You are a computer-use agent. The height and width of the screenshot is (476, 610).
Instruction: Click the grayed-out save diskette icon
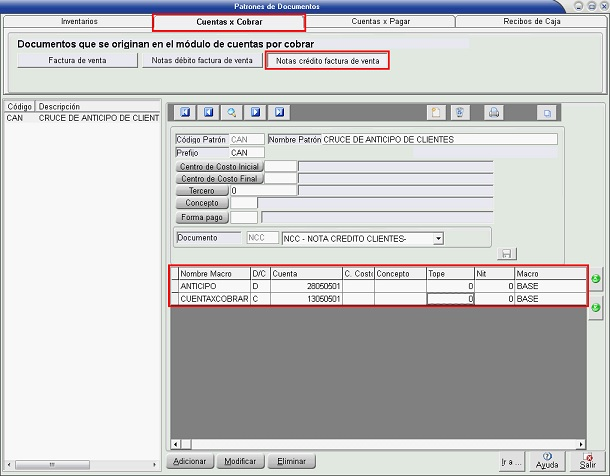(x=506, y=254)
